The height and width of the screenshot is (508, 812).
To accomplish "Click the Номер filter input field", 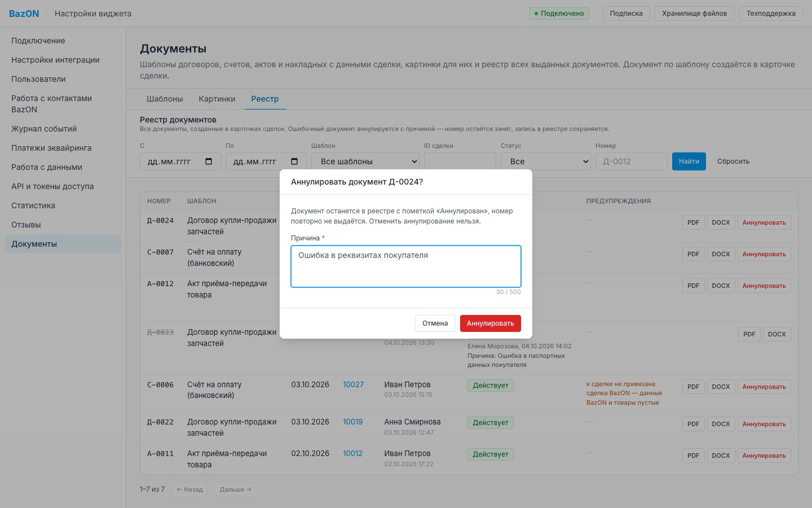I will [x=632, y=161].
